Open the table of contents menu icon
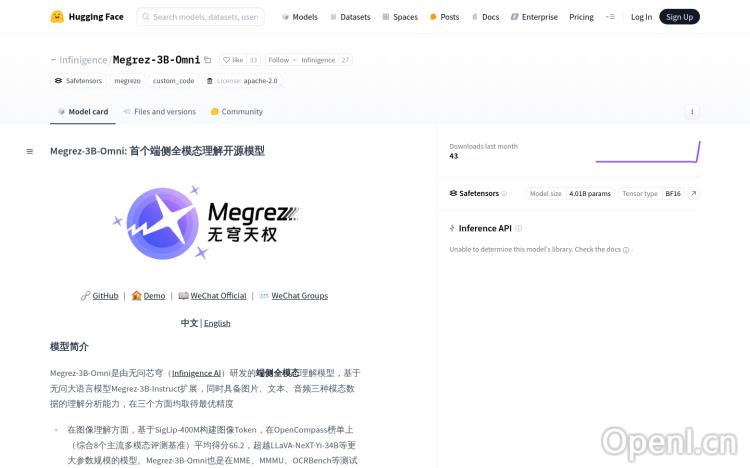Screen dimensions: 750x468 pyautogui.click(x=29, y=151)
